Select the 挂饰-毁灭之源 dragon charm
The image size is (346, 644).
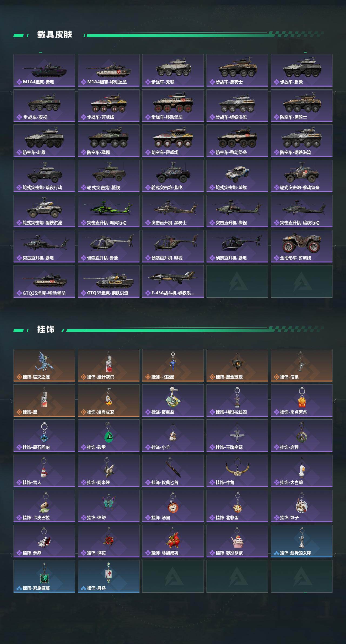click(44, 365)
